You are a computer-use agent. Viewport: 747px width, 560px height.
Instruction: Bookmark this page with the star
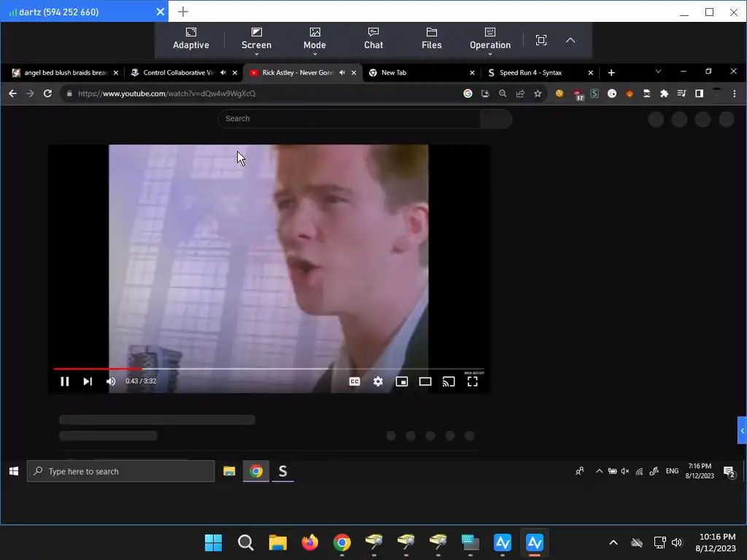tap(538, 93)
